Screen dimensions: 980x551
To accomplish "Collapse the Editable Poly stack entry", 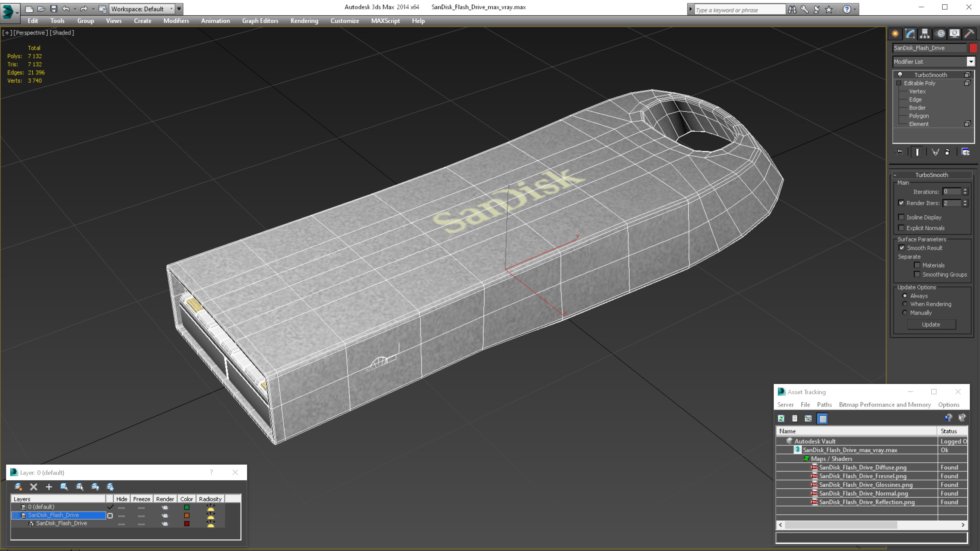I will tap(899, 83).
